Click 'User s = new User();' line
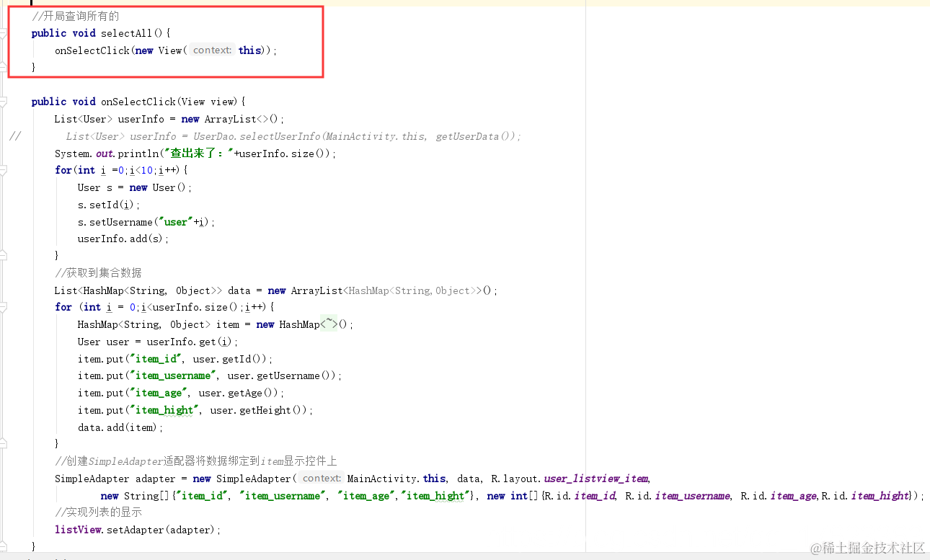 [x=135, y=187]
